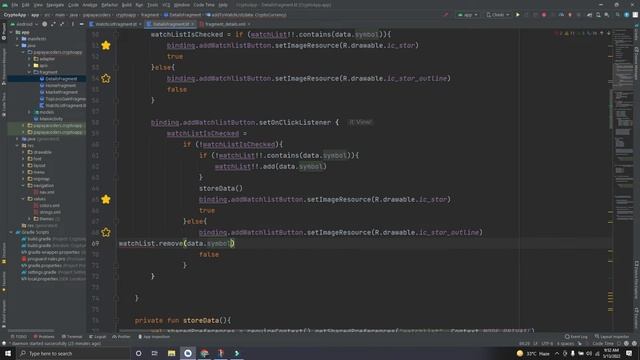Click the outline star gutter icon above line 69
Image resolution: width=640 pixels, height=360 pixels.
click(106, 232)
